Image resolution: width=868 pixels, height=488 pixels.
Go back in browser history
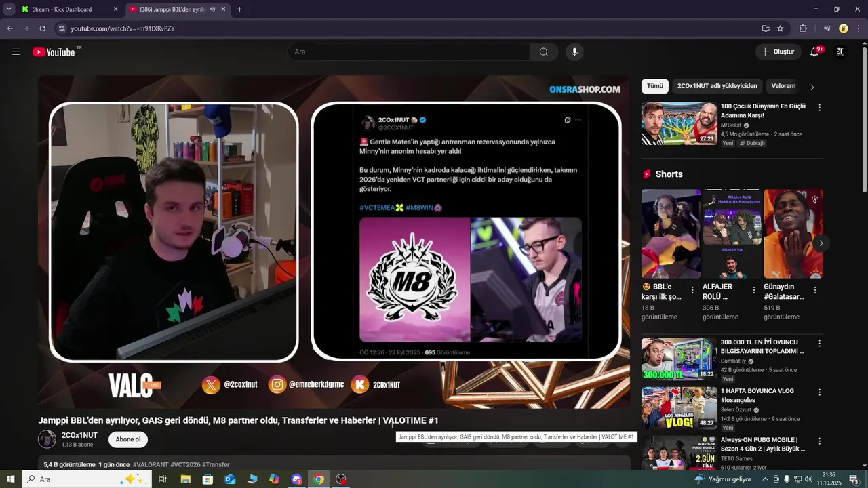click(x=9, y=28)
